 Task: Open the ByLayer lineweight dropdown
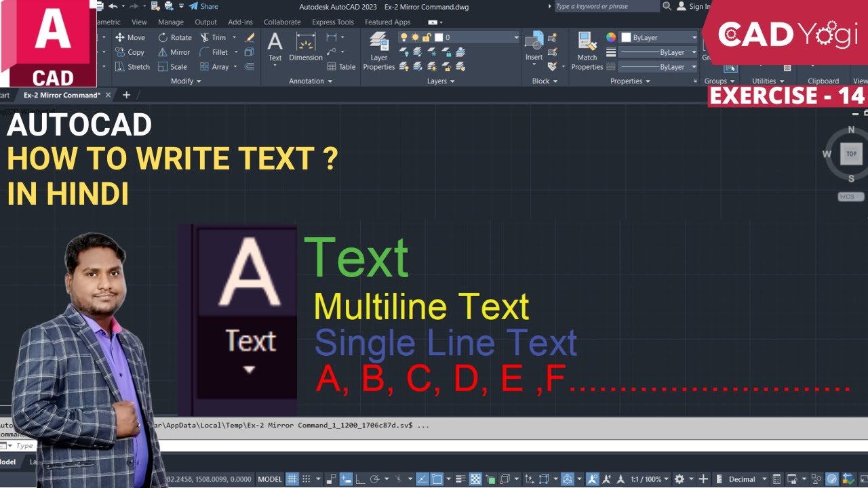coord(658,52)
